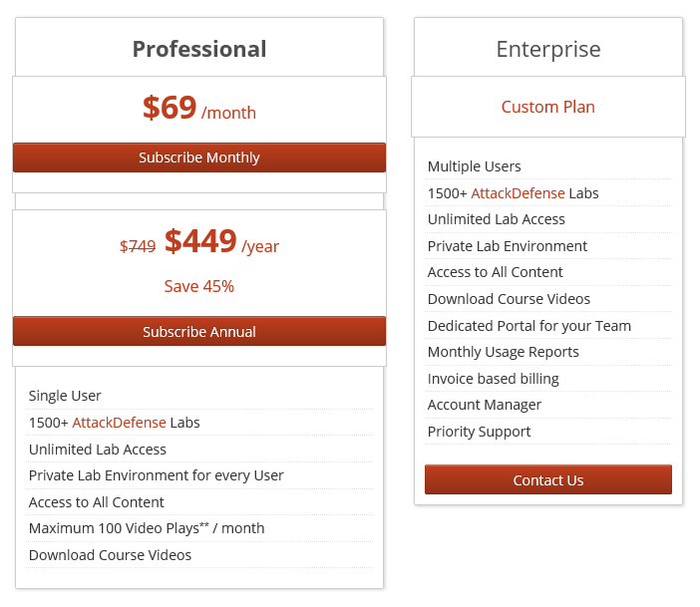Click the Professional plan heading

pyautogui.click(x=198, y=49)
